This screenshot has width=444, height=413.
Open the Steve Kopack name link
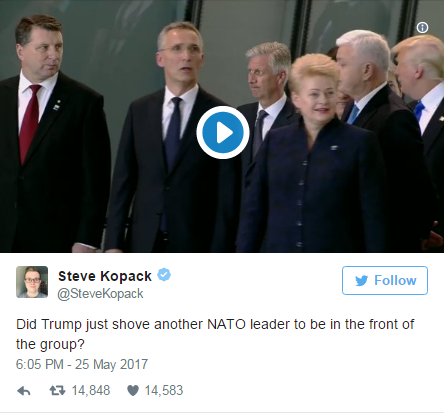tap(105, 276)
